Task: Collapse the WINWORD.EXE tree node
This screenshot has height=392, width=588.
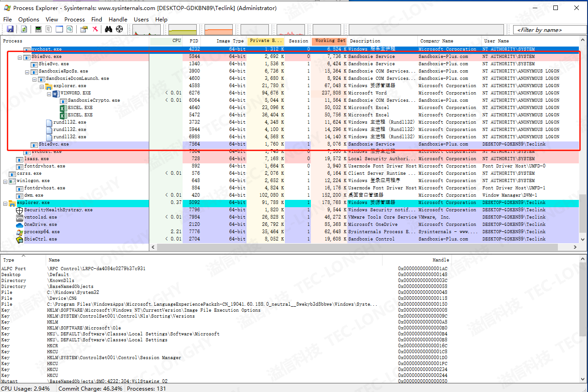Action: [49, 94]
